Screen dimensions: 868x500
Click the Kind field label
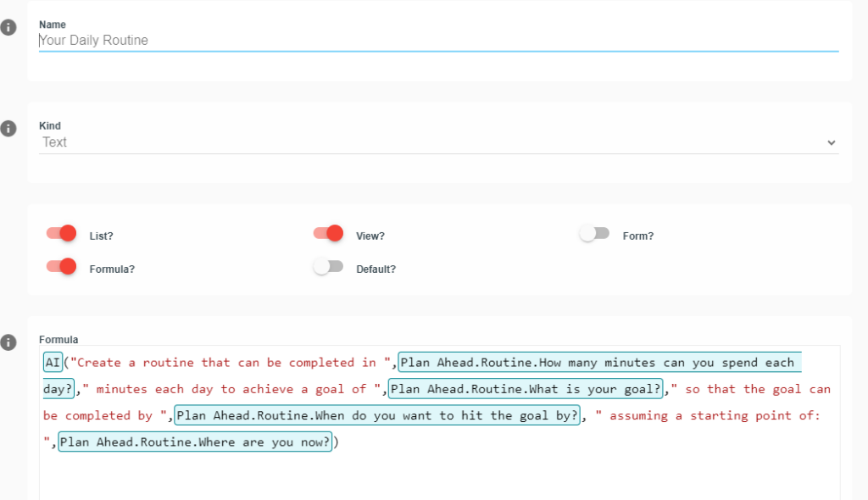(x=50, y=125)
